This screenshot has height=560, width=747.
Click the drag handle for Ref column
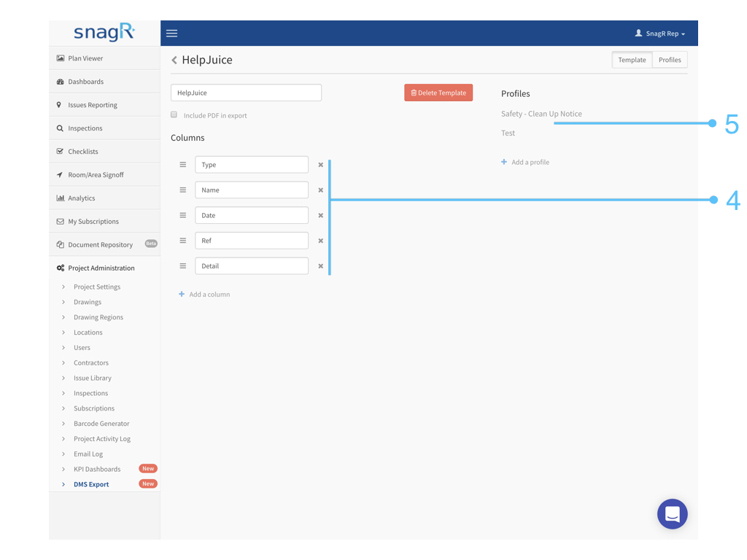[x=183, y=241]
